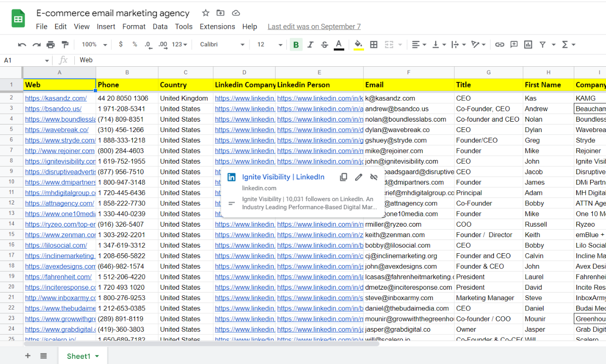Image resolution: width=606 pixels, height=364 pixels.
Task: Click the Last edit was on September 7 link
Action: [313, 27]
